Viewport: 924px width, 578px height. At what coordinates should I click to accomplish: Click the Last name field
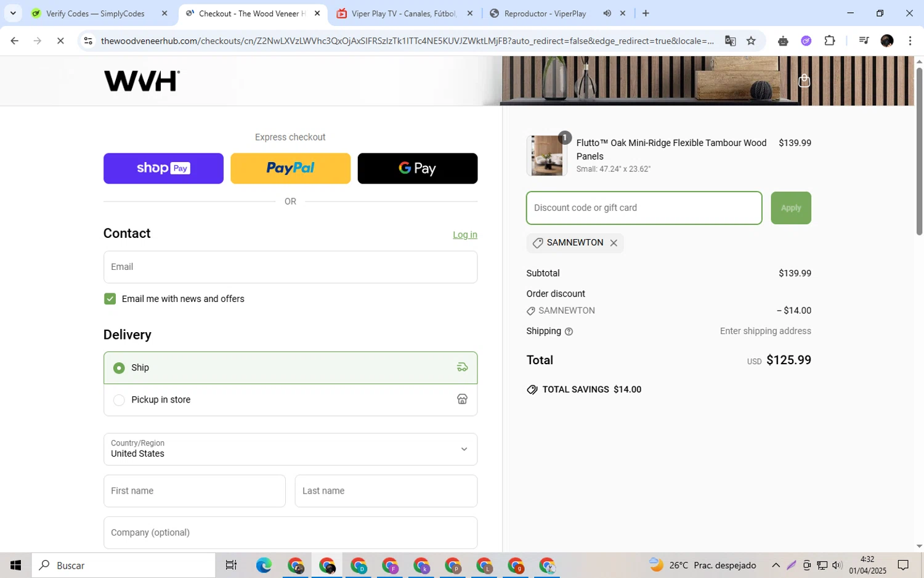point(386,491)
